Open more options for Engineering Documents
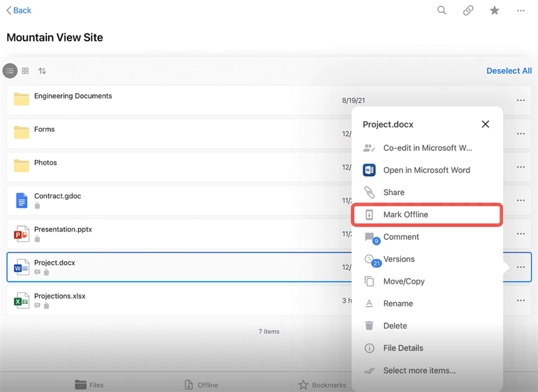Image resolution: width=538 pixels, height=392 pixels. 521,101
